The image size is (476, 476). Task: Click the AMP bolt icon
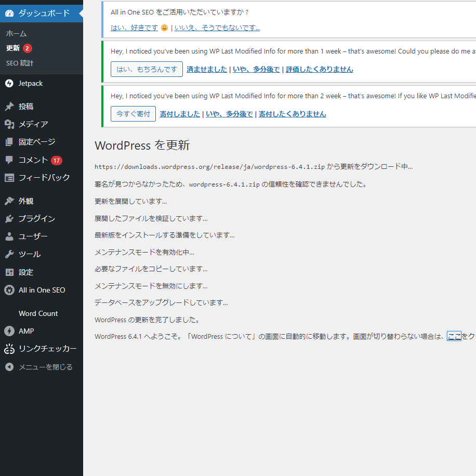tap(9, 331)
